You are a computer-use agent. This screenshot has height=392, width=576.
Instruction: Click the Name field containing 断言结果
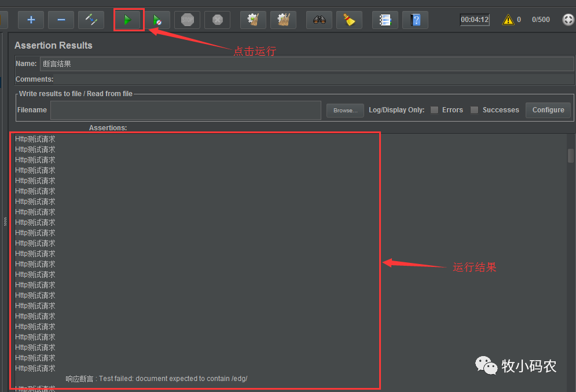[x=307, y=64]
